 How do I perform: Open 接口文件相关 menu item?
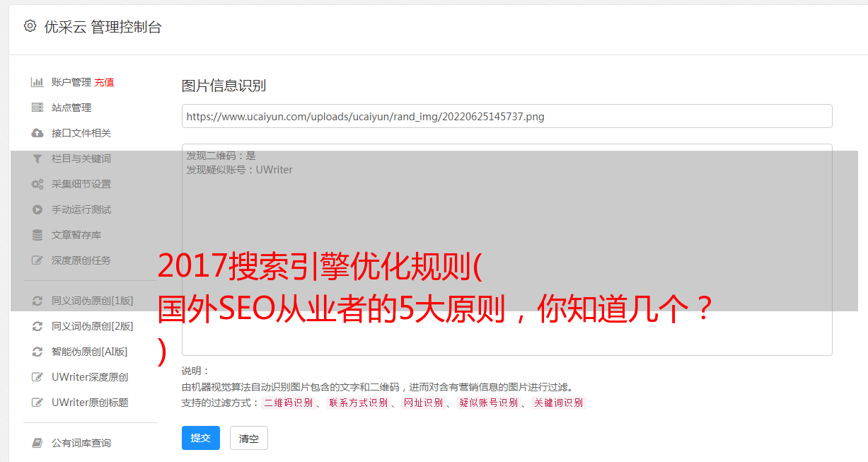81,133
